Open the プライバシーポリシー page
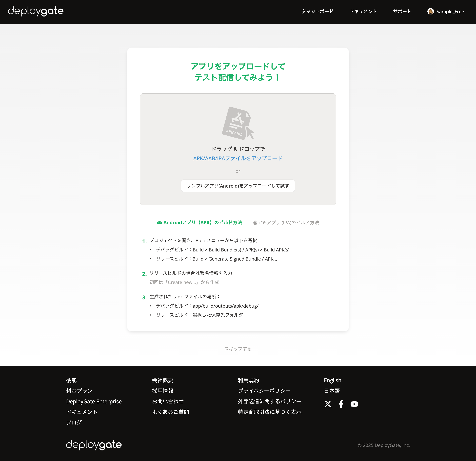Viewport: 476px width, 461px height. tap(264, 391)
